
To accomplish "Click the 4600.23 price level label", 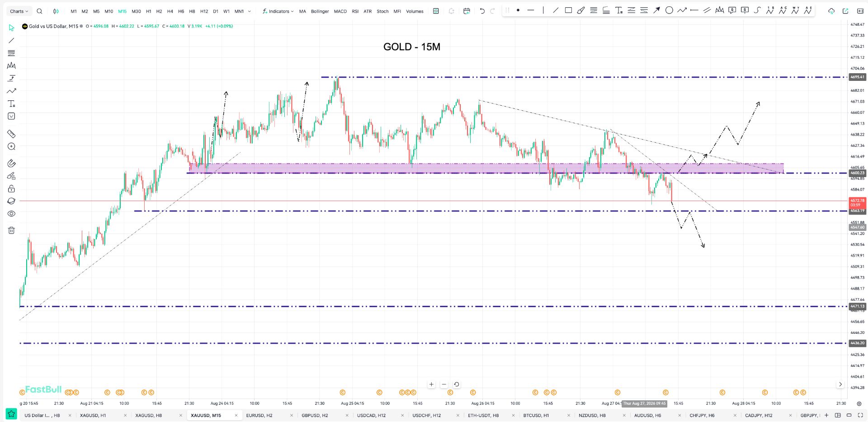I will point(857,173).
